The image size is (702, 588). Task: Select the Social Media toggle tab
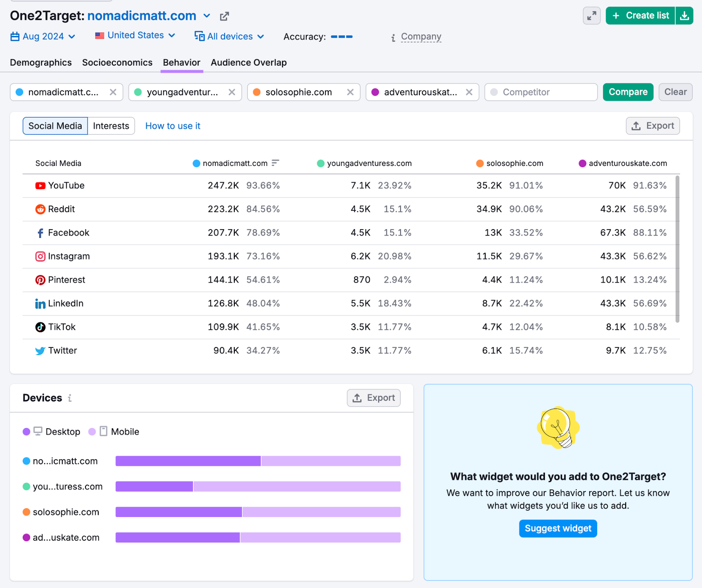tap(55, 126)
